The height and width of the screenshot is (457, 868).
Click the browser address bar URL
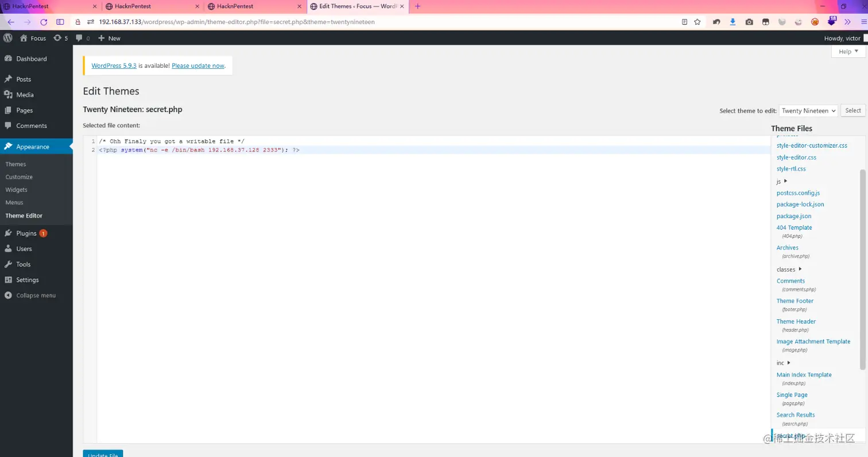pos(237,22)
